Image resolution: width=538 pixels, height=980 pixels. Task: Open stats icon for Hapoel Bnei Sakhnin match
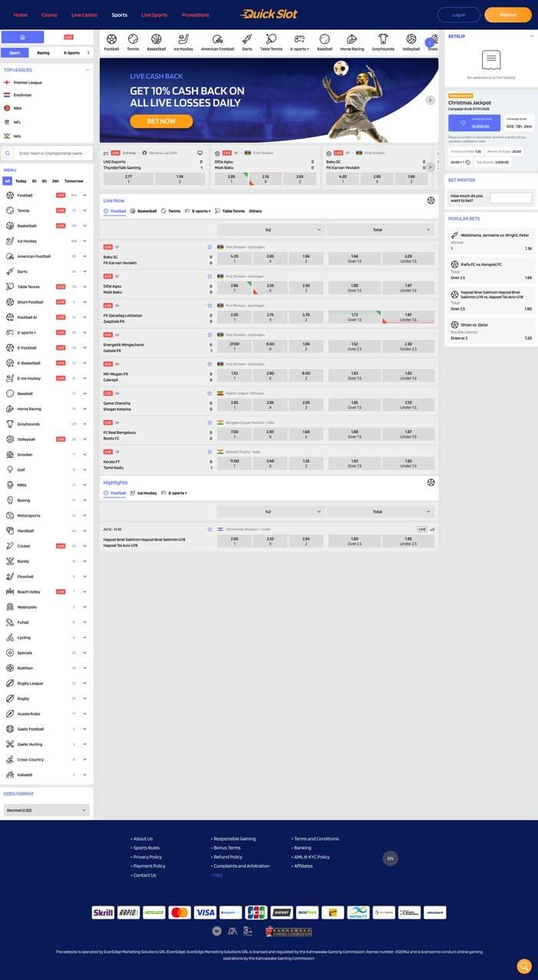click(x=432, y=529)
